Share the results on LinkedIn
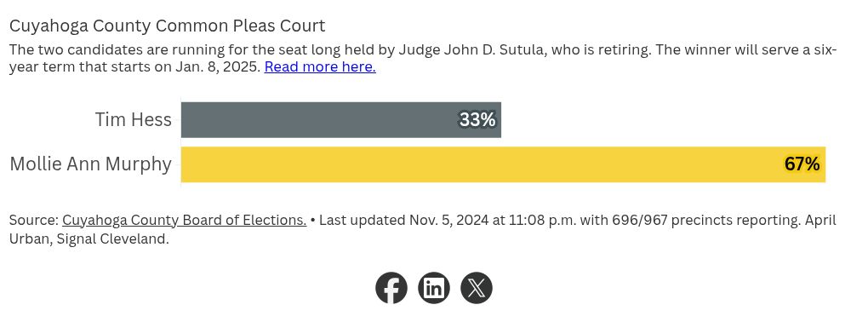868x322 pixels. (433, 288)
